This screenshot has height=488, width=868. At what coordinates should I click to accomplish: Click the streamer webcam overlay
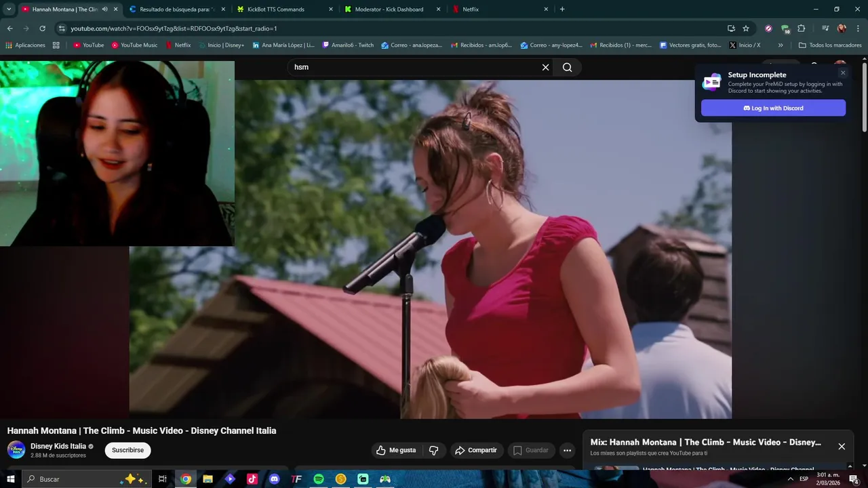click(x=117, y=153)
